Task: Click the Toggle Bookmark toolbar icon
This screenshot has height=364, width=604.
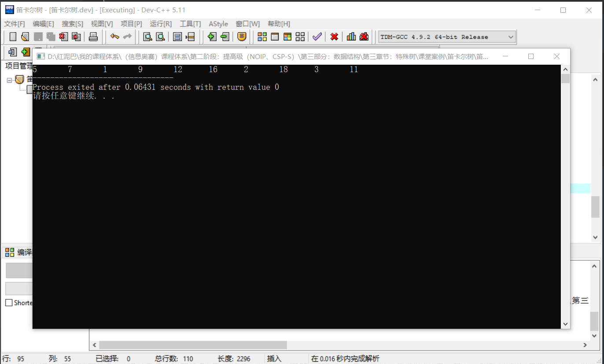Action: 177,37
